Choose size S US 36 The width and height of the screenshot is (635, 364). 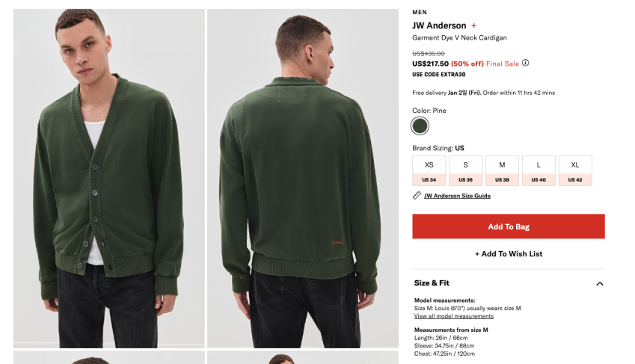pos(465,171)
